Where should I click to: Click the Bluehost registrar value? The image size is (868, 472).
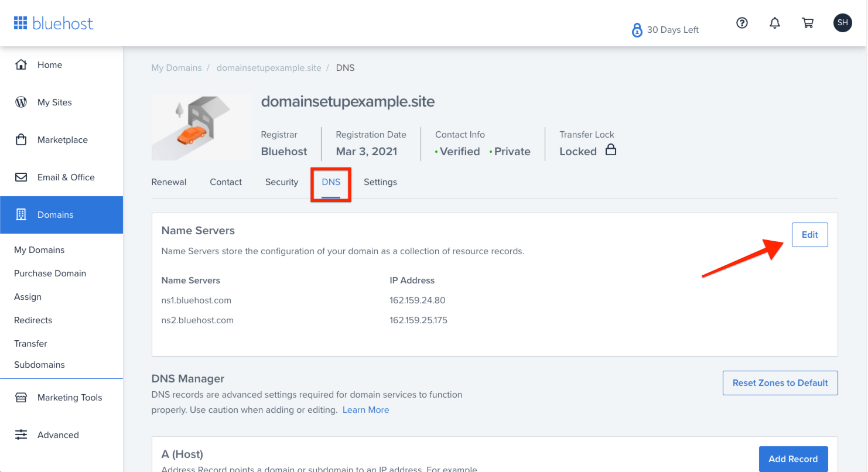[x=284, y=152]
